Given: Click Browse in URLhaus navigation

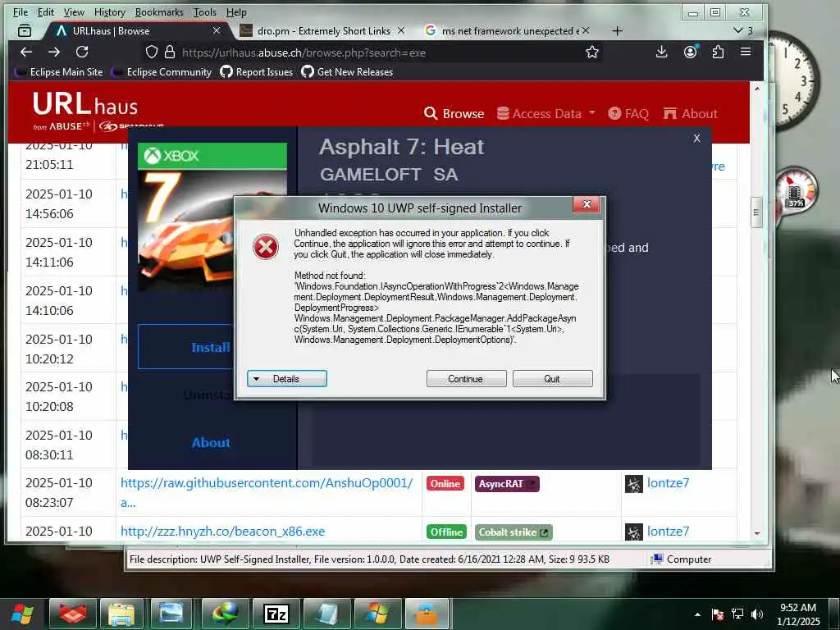Looking at the screenshot, I should 454,113.
